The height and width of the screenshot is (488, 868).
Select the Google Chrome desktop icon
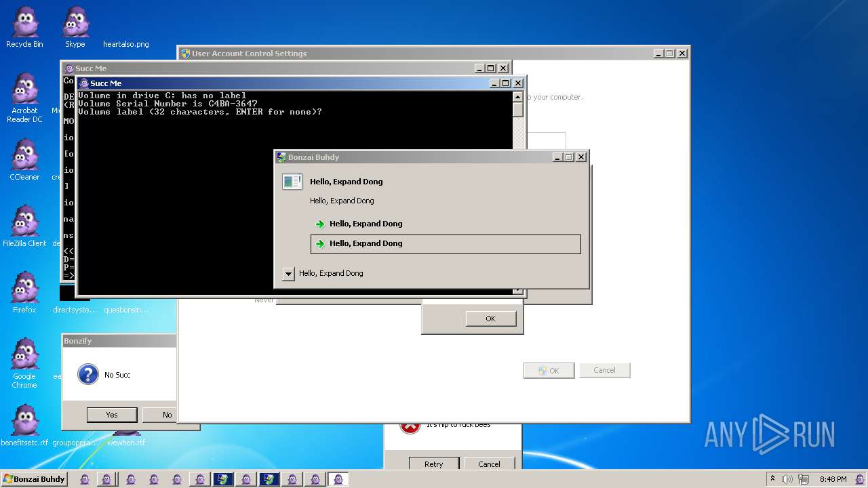click(24, 363)
